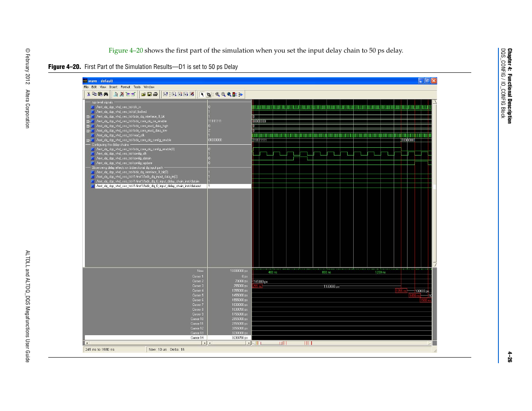This screenshot has height=411, width=532.
Task: Click the red 255 ns cursor label
Action: click(x=257, y=286)
